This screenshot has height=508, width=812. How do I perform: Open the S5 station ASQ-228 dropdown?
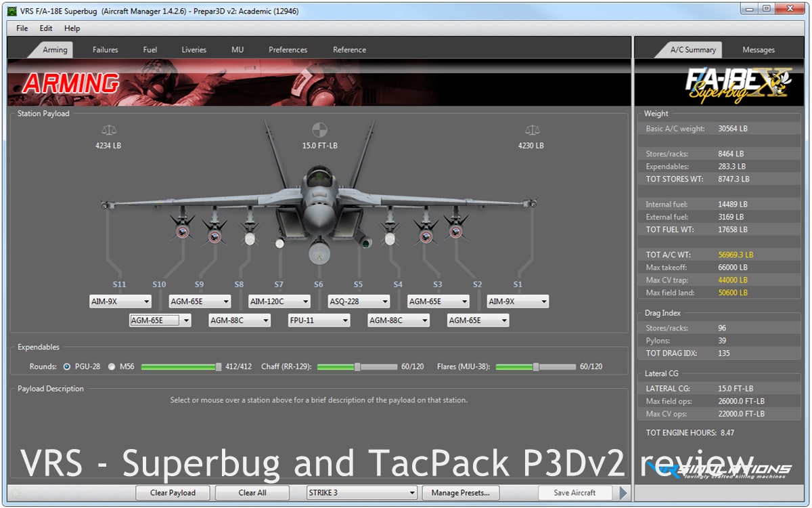pos(359,301)
